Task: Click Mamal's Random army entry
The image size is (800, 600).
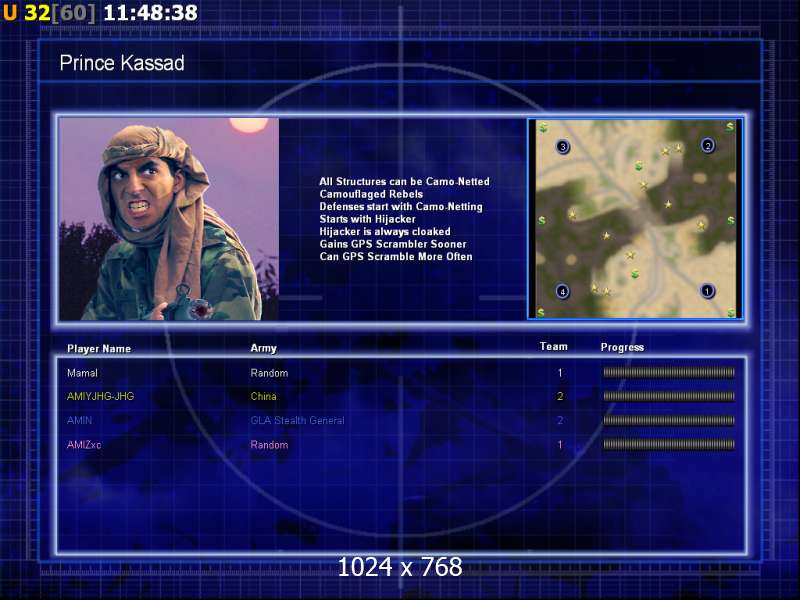Action: [x=269, y=373]
